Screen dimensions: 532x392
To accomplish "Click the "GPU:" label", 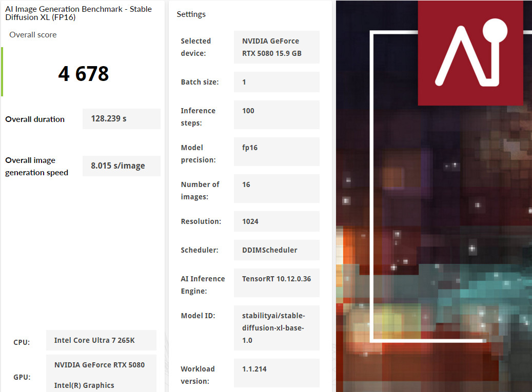I will point(22,377).
